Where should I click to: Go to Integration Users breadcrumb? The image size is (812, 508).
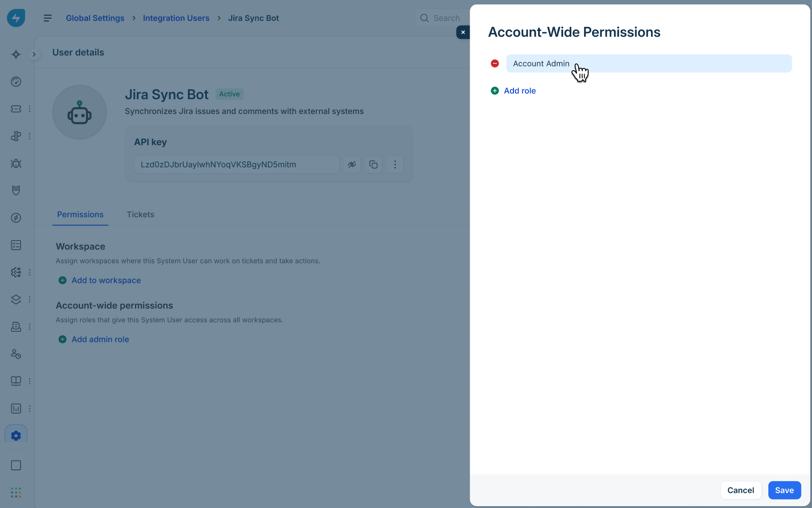click(x=176, y=18)
